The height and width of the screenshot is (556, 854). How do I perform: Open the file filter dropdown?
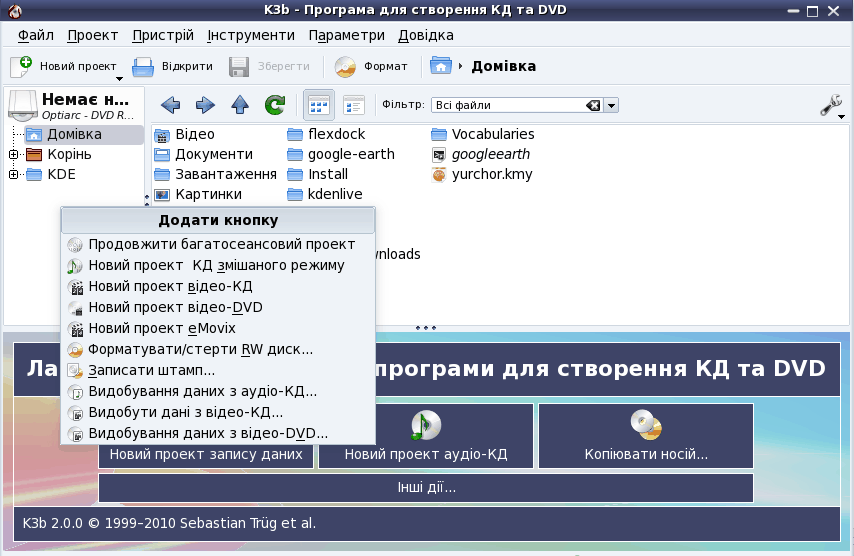click(611, 105)
